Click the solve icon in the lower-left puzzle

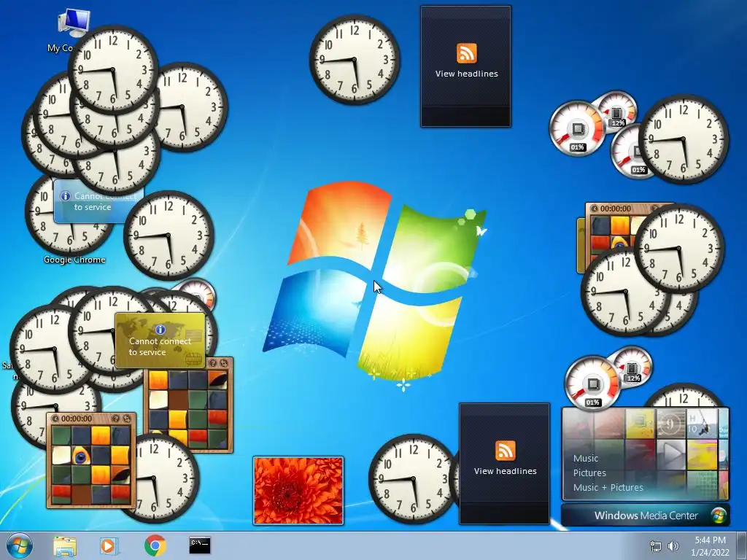pyautogui.click(x=127, y=419)
